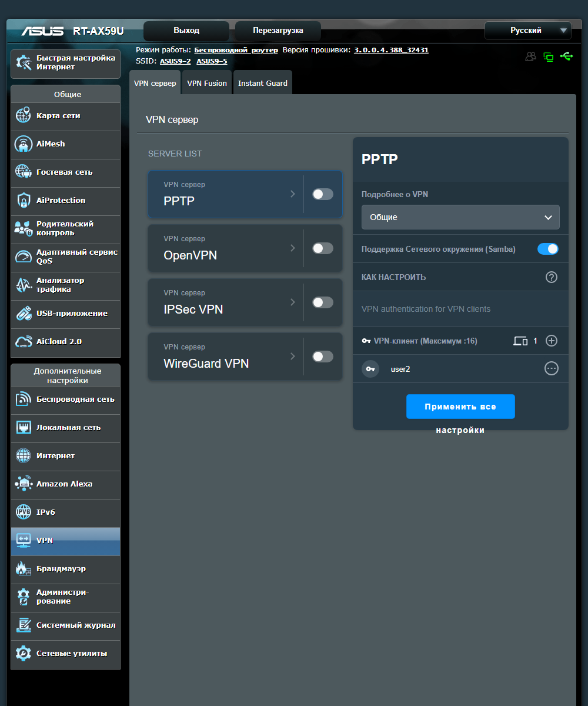Open the ASUS9-5 SSID link
This screenshot has height=706, width=588.
point(212,61)
